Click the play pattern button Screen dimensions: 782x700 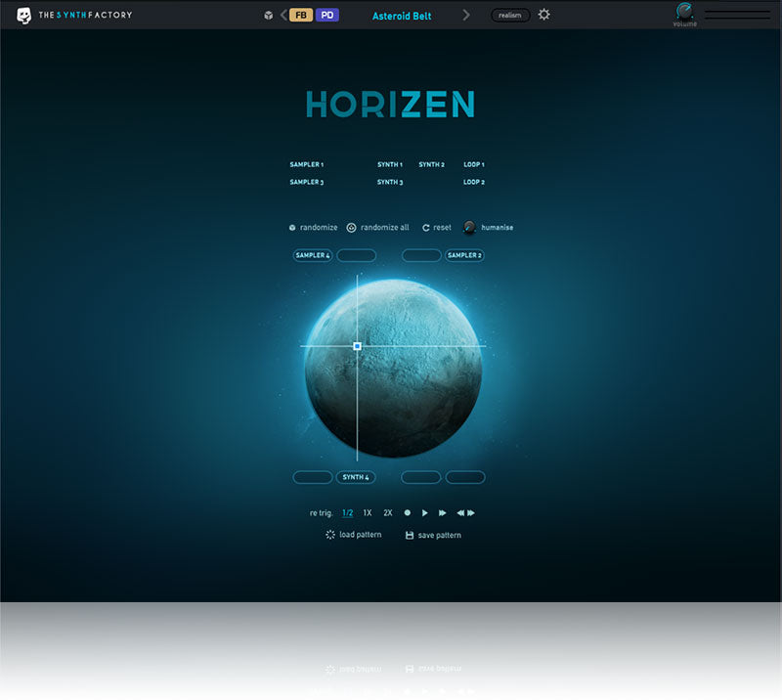click(425, 513)
